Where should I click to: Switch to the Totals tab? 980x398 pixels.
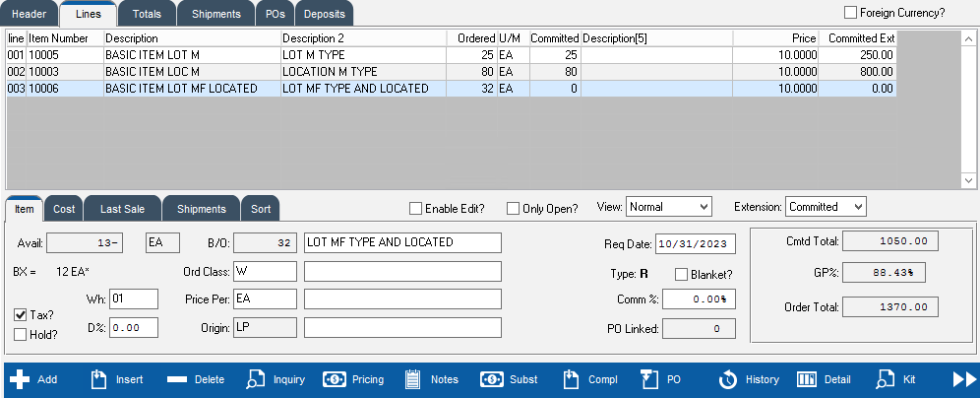pyautogui.click(x=147, y=14)
